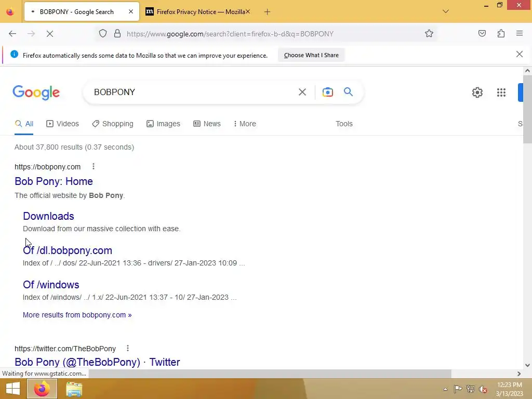This screenshot has width=532, height=399.
Task: Open the Action Center flag icon
Action: pos(458,389)
